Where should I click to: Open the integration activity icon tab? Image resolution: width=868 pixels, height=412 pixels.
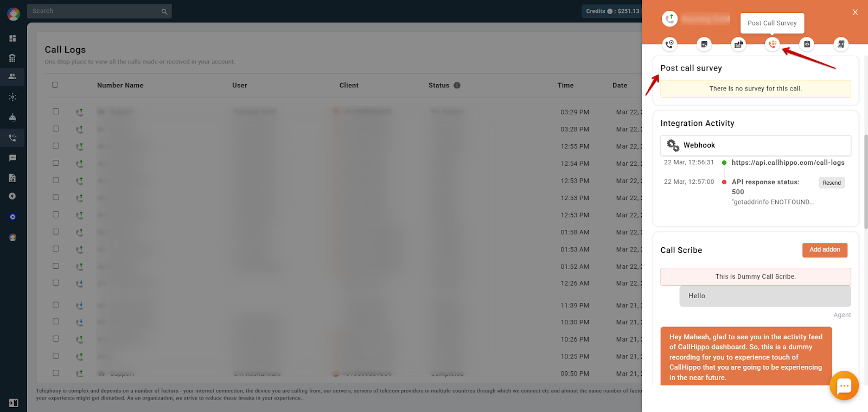[807, 44]
